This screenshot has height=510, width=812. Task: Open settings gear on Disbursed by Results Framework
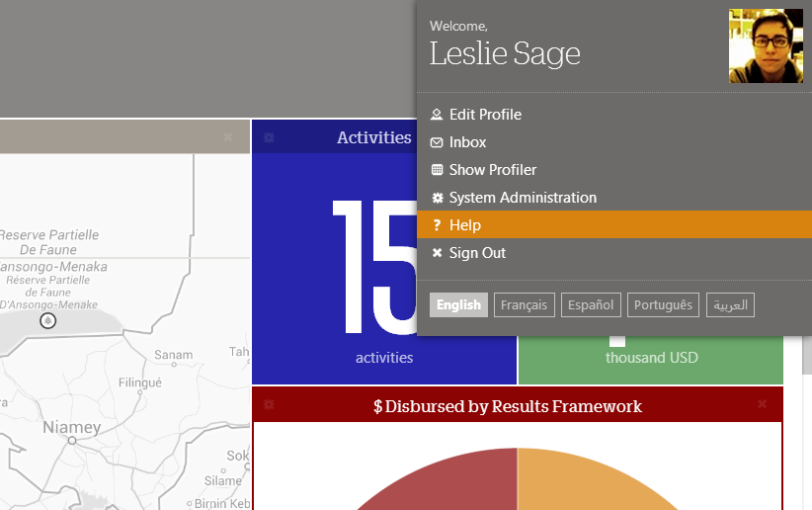[269, 405]
